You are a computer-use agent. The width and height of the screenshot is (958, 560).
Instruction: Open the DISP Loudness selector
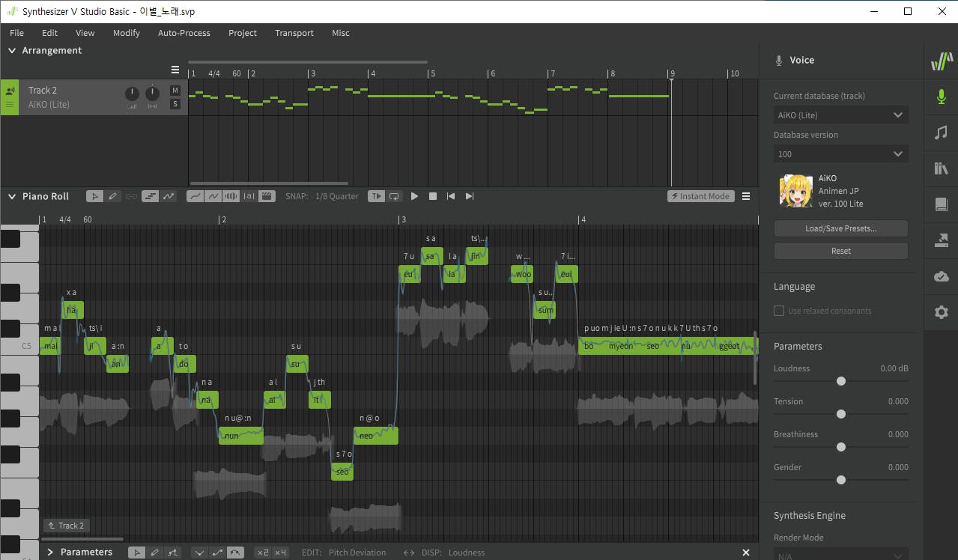point(467,553)
